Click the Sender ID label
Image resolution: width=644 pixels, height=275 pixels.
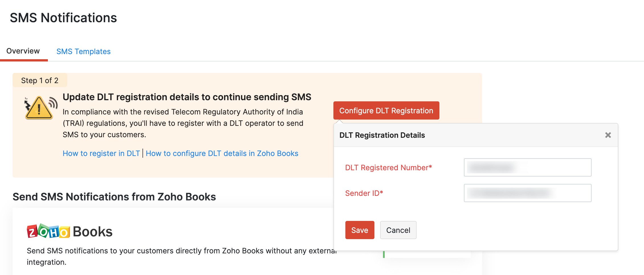(x=364, y=193)
